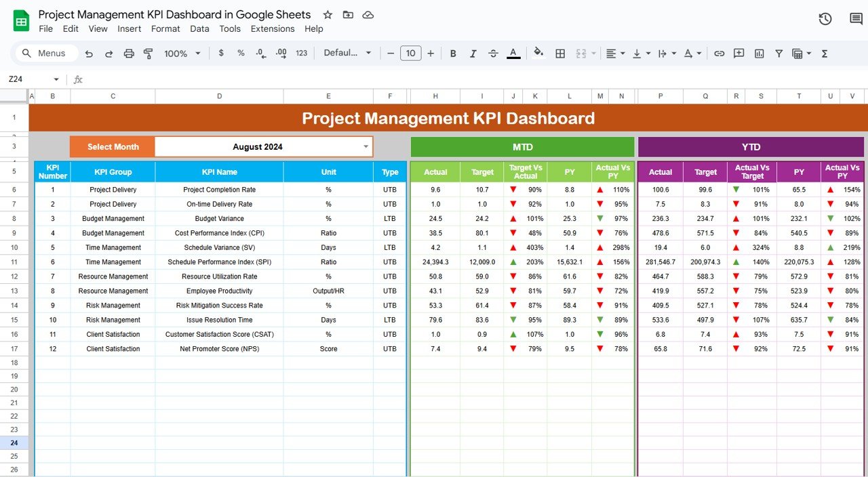Open version history clock icon
Screen dimensions: 868x477
coord(825,19)
